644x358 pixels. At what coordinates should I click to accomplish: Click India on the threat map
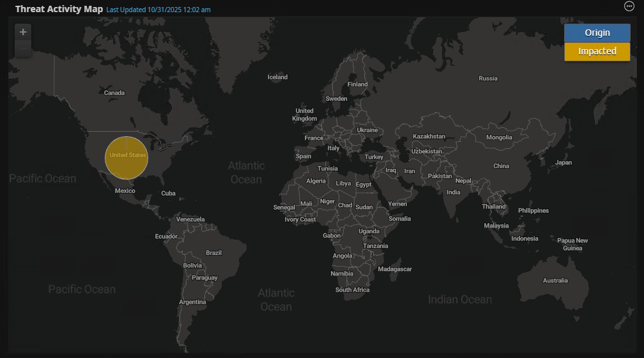pyautogui.click(x=453, y=192)
